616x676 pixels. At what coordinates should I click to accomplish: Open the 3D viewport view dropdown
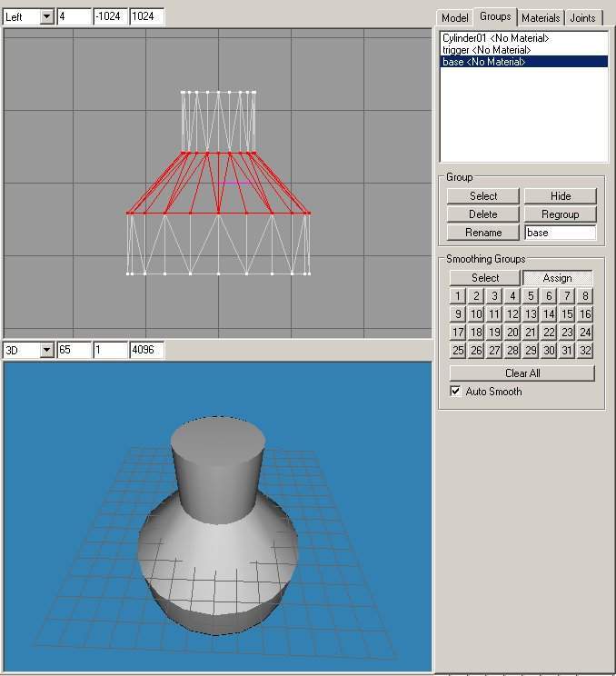coord(46,350)
